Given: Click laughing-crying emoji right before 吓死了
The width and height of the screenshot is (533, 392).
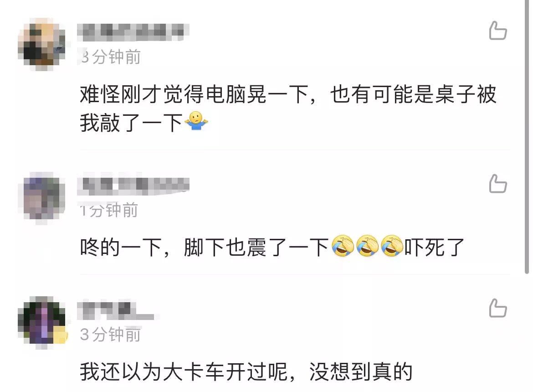Looking at the screenshot, I should pos(392,246).
